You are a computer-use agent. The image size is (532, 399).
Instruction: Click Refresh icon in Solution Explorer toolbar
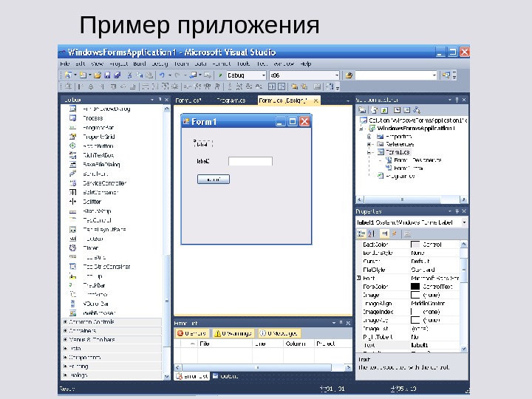pyautogui.click(x=384, y=110)
